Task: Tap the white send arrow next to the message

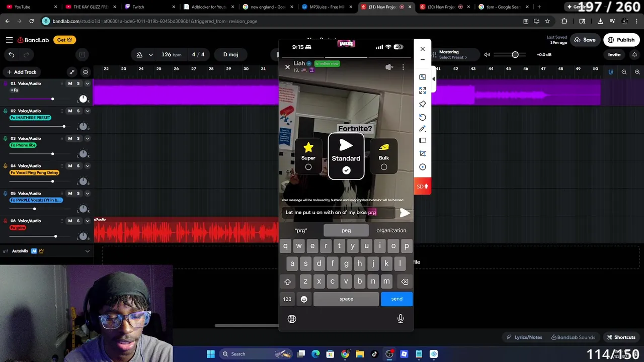Action: pos(405,213)
